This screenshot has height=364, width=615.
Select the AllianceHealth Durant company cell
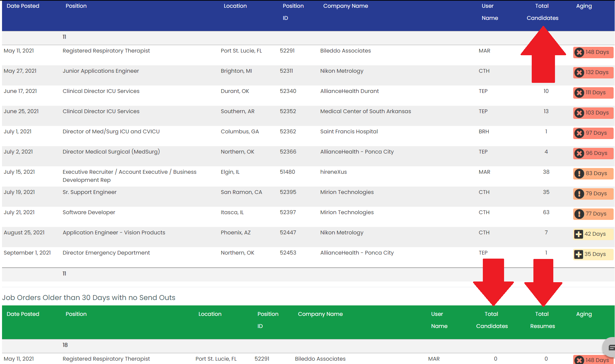click(350, 91)
